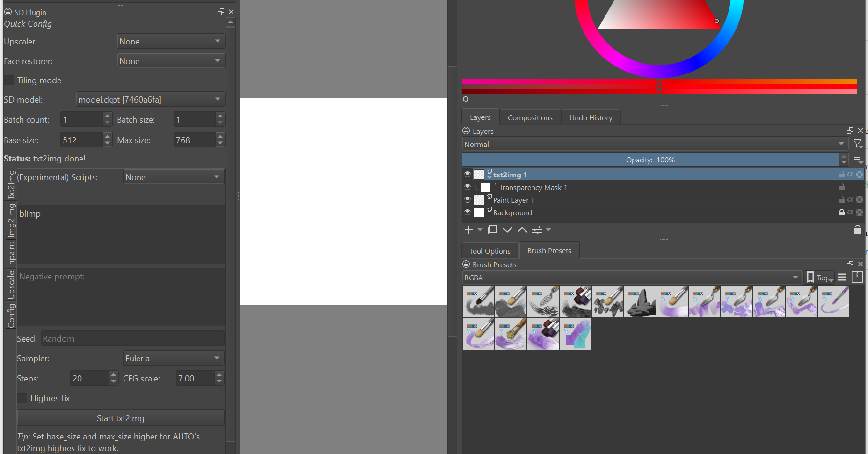Open the layer filter funnel icon

point(857,144)
